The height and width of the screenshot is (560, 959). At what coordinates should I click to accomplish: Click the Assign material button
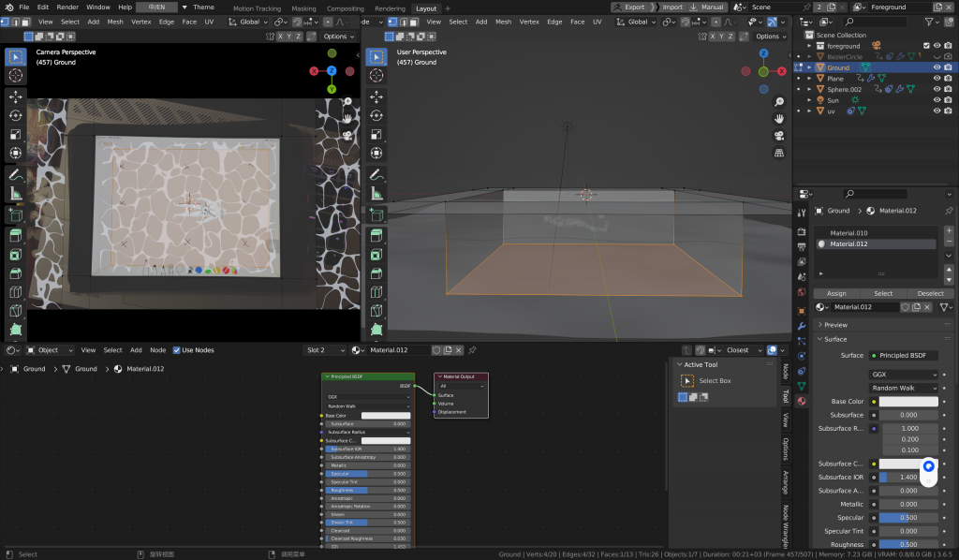(836, 293)
